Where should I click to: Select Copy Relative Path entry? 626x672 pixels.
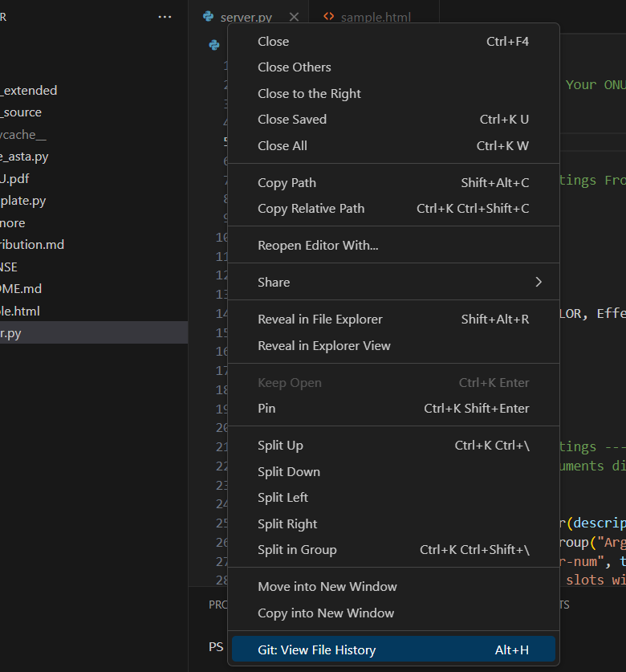[x=393, y=209]
